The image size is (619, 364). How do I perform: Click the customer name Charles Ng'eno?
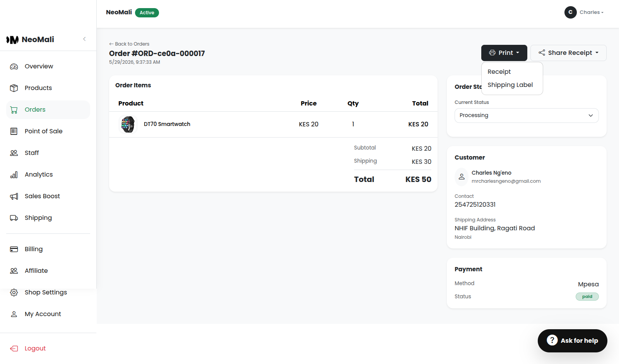491,173
